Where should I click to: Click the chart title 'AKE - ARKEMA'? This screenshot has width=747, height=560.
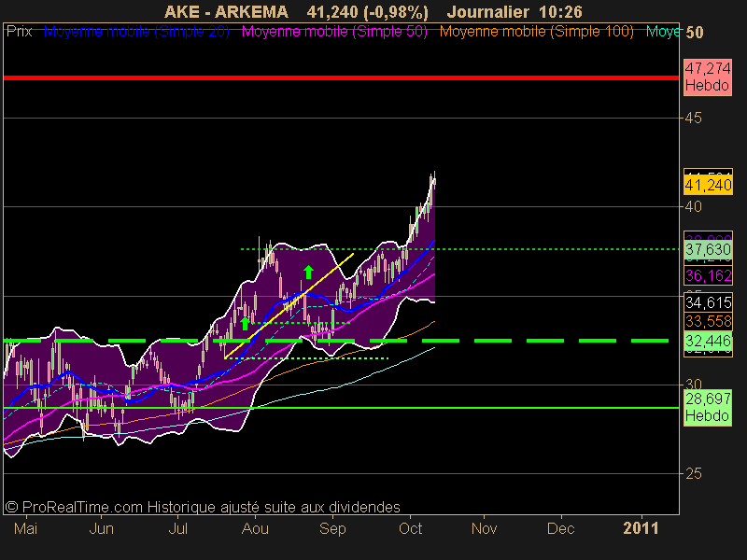click(x=226, y=11)
